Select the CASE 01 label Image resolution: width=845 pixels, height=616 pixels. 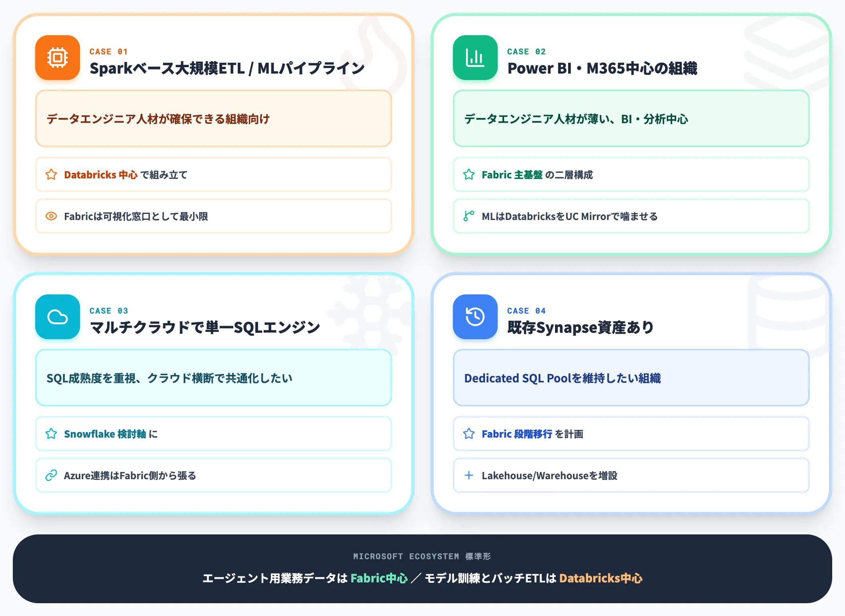109,52
